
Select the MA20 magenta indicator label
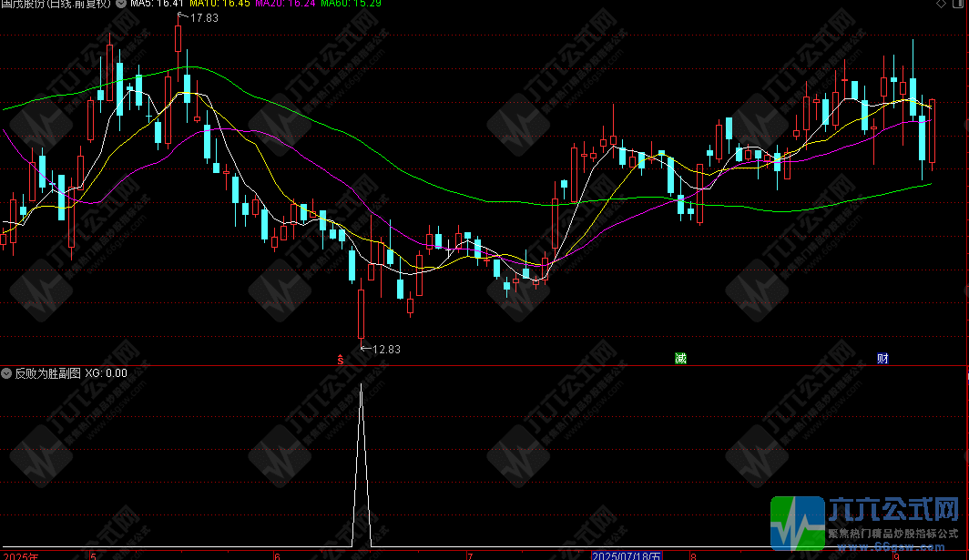click(285, 4)
